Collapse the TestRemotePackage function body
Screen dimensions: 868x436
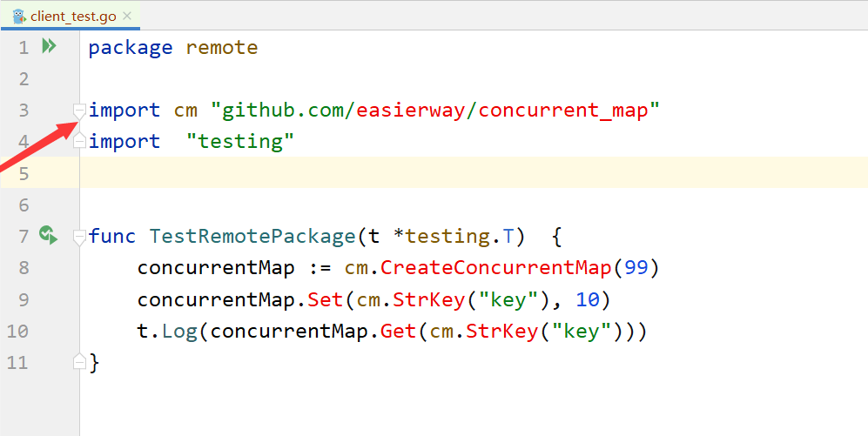(79, 236)
